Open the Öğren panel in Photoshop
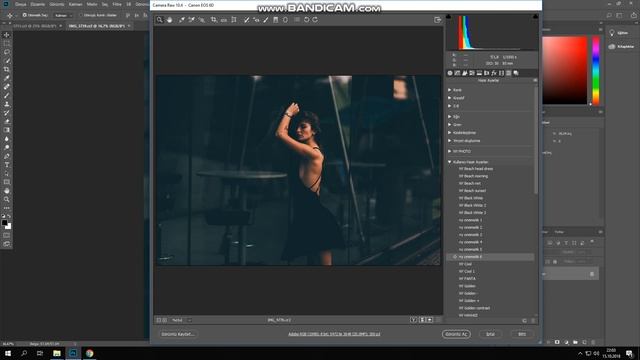 tap(618, 33)
